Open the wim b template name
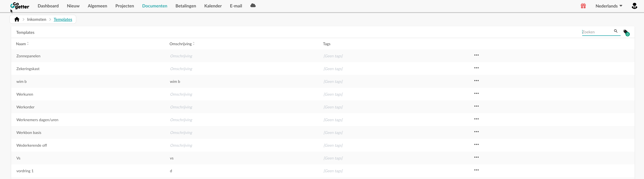Screen dimensions: 644x179 click(21, 81)
